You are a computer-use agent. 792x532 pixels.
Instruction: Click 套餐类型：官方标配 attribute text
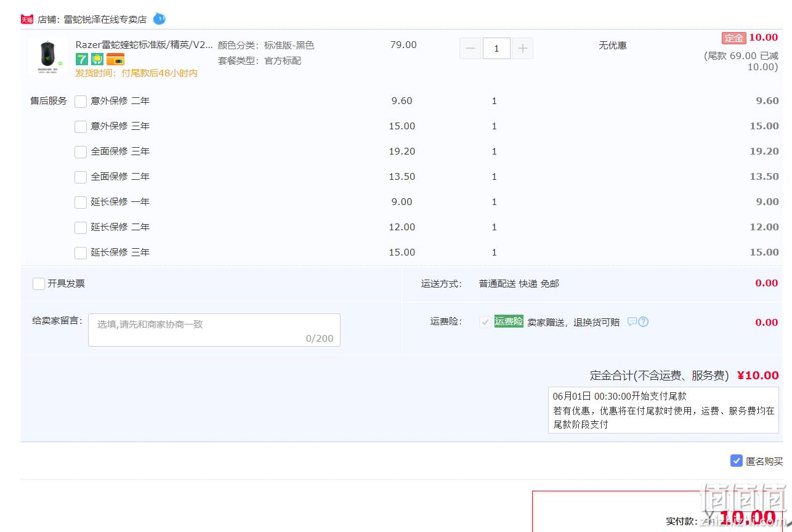(259, 61)
